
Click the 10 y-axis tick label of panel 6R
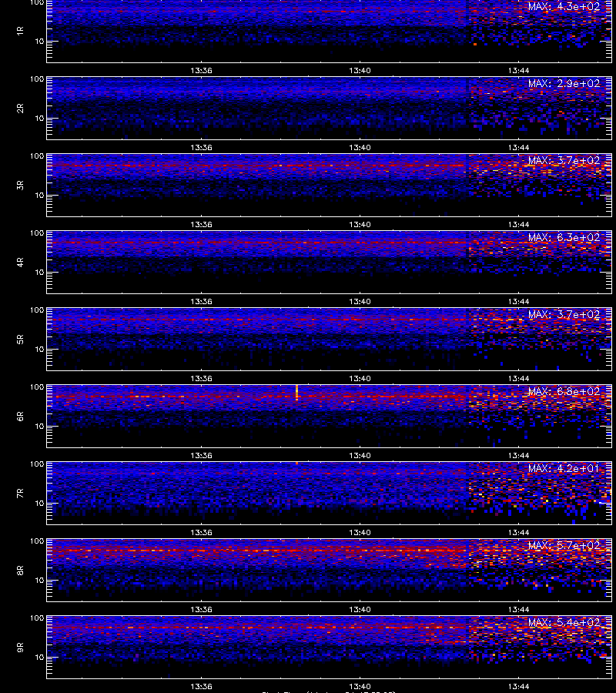(x=39, y=426)
